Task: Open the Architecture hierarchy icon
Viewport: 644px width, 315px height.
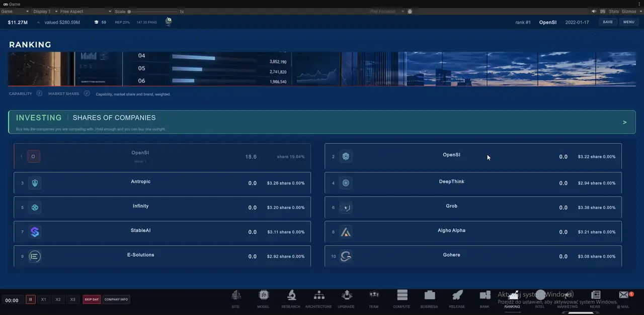Action: [318, 295]
